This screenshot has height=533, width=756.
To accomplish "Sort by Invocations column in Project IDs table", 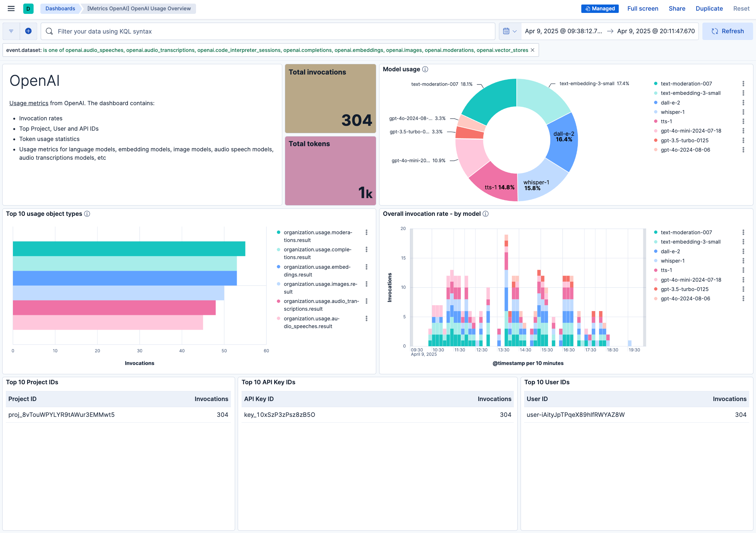I will click(x=211, y=399).
